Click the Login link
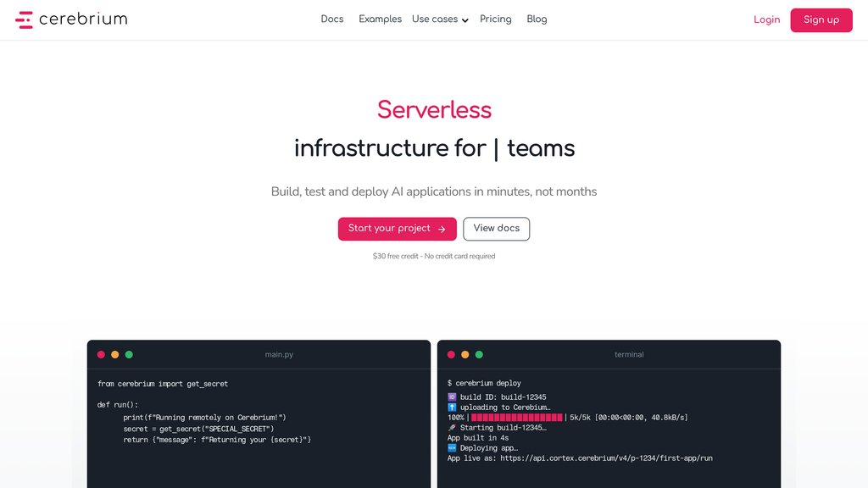Image resolution: width=868 pixels, height=488 pixels. point(766,20)
